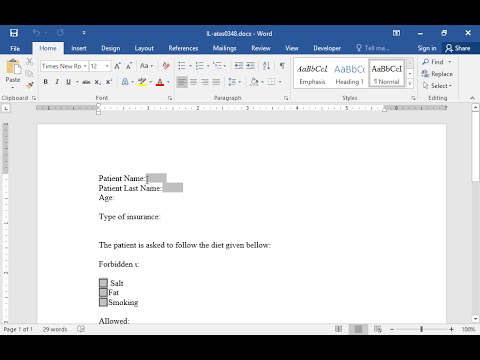Check the Smoking checkbox
The height and width of the screenshot is (360, 480).
103,302
